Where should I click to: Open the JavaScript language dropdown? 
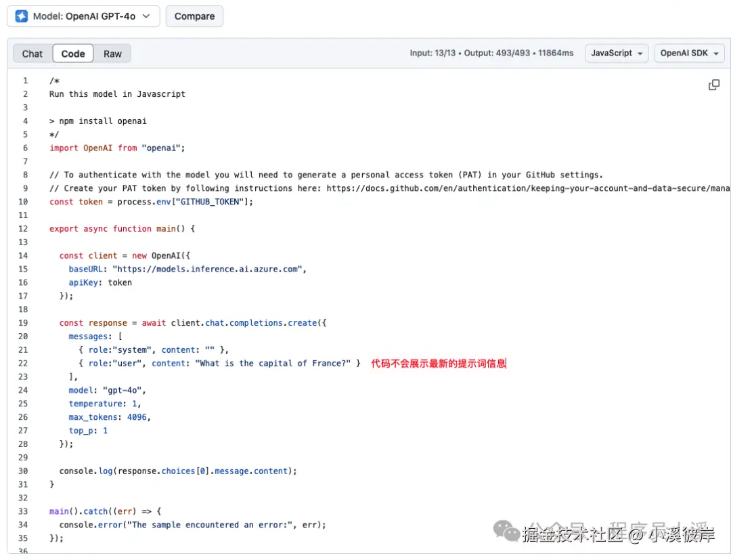click(x=617, y=53)
